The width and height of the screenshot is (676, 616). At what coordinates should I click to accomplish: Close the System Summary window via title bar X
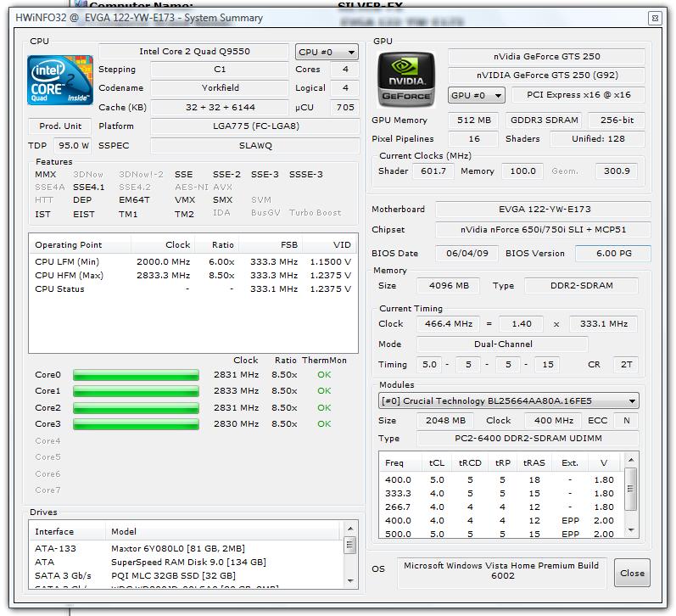pyautogui.click(x=655, y=18)
